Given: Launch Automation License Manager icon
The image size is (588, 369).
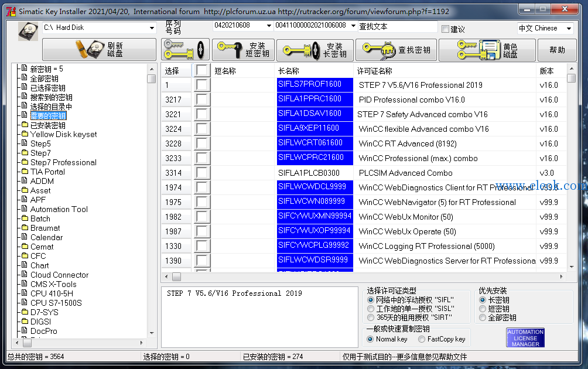Looking at the screenshot, I should [x=525, y=338].
